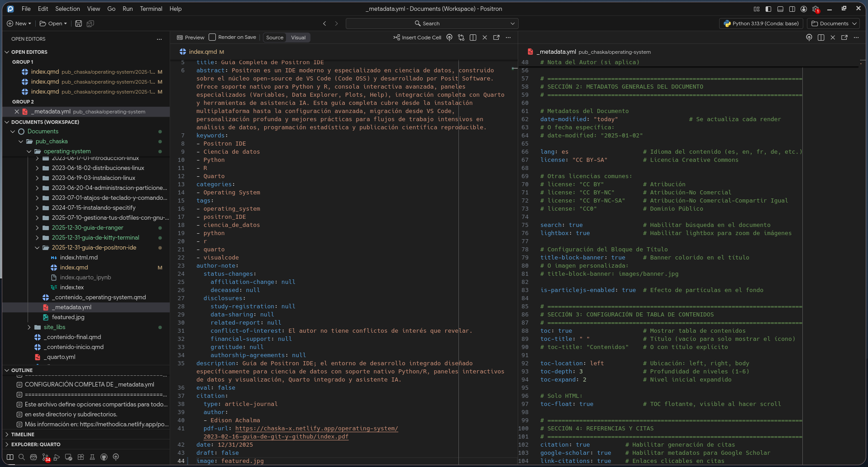Click the Insert Code Cell button
The height and width of the screenshot is (467, 868).
417,38
